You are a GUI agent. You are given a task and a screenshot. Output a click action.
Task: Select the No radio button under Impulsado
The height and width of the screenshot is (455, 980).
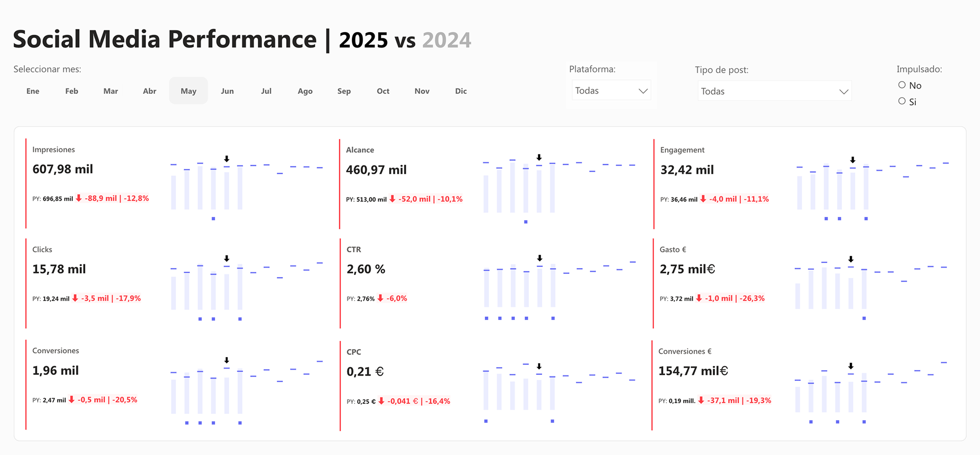click(902, 84)
